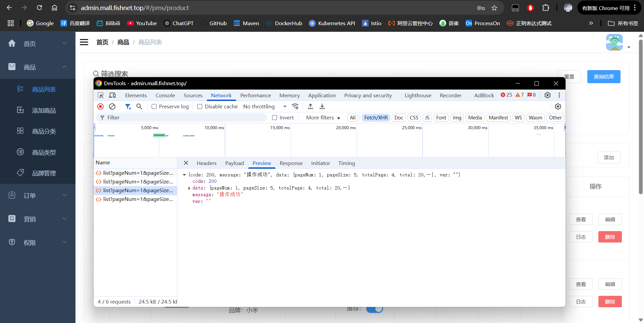Open the Chrome extensions puzzle icon

(x=546, y=8)
